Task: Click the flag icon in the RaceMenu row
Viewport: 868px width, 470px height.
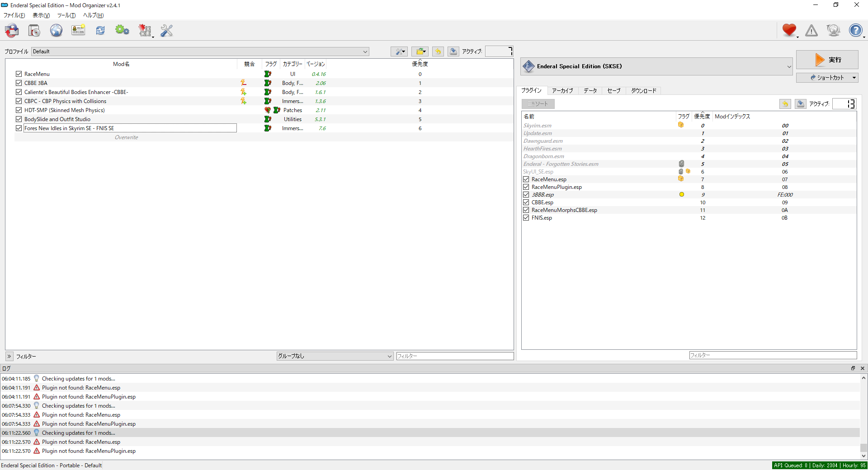Action: pos(268,74)
